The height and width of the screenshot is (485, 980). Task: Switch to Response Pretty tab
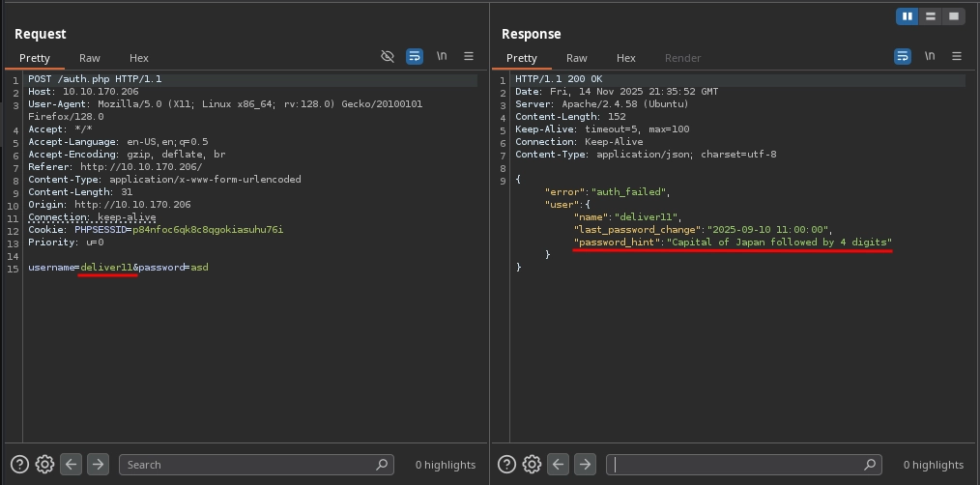click(521, 58)
